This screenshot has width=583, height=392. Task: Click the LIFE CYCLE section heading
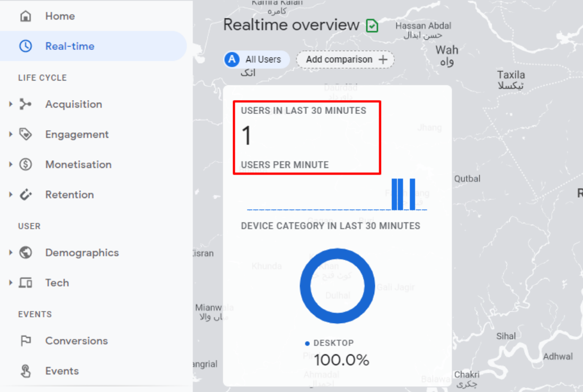(42, 78)
